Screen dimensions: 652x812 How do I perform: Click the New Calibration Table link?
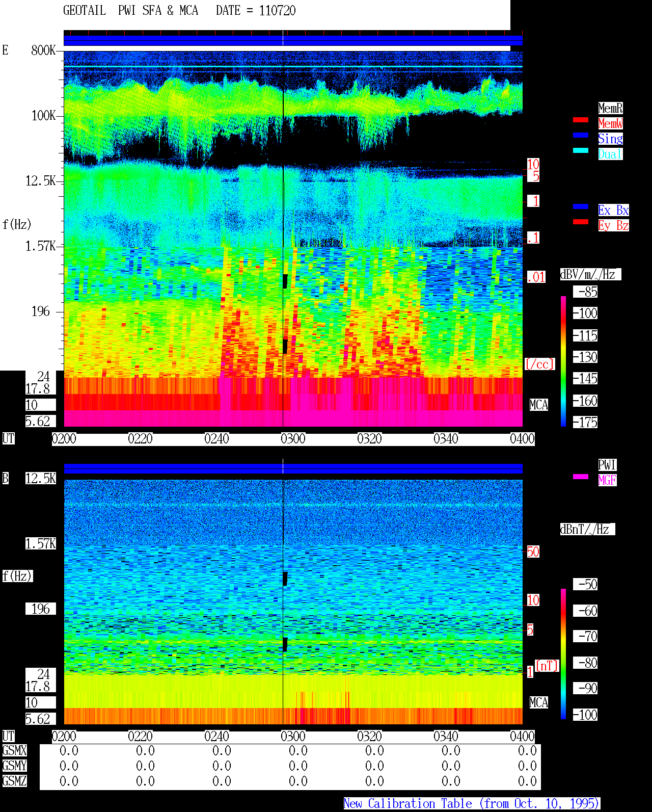click(x=472, y=804)
